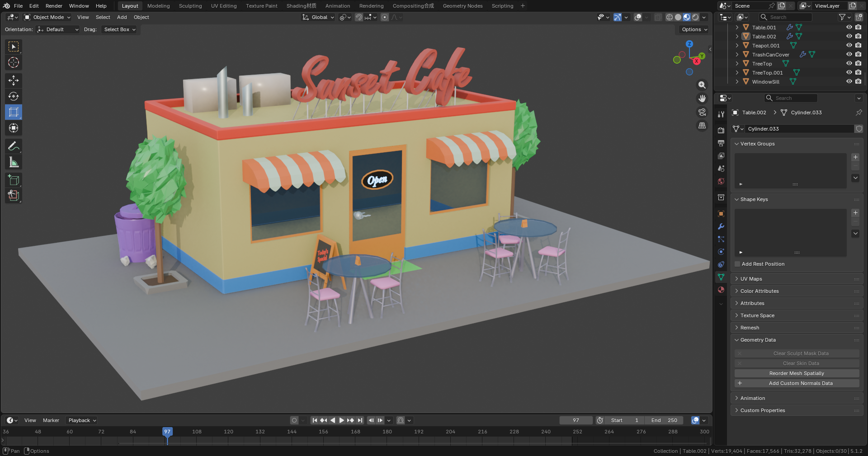Open the Default orientation dropdown

coord(58,29)
